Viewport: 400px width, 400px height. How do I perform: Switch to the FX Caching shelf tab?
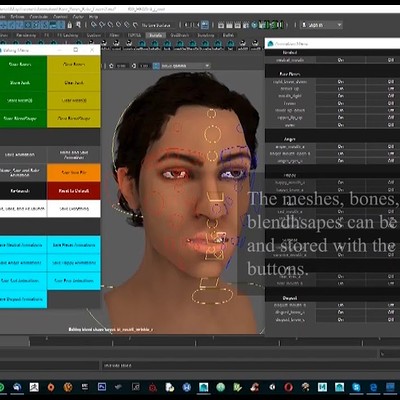(x=68, y=35)
